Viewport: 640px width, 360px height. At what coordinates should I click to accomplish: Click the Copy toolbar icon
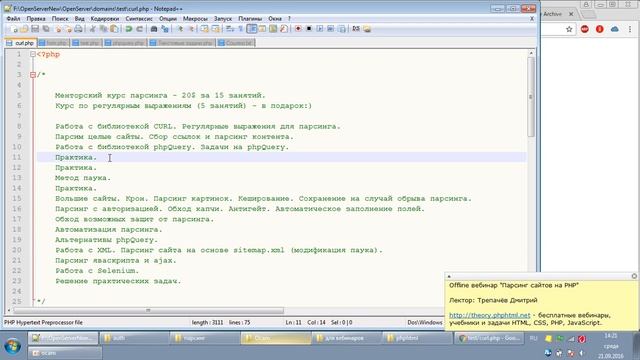click(x=104, y=29)
